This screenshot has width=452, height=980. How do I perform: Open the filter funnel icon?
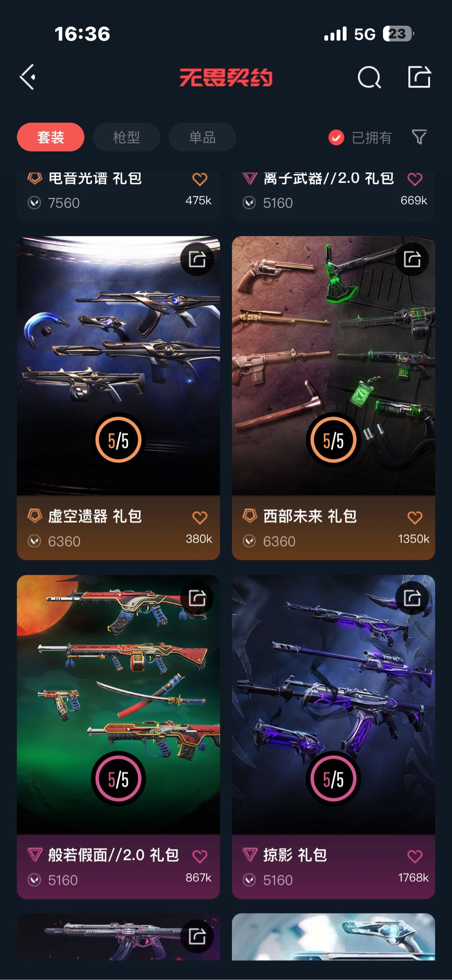(419, 137)
